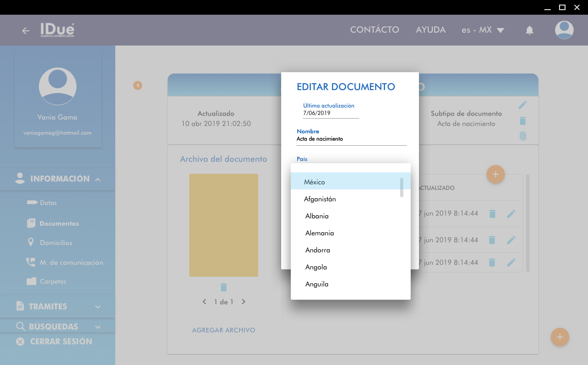Open the user profile avatar menu
This screenshot has height=365, width=588.
[564, 30]
